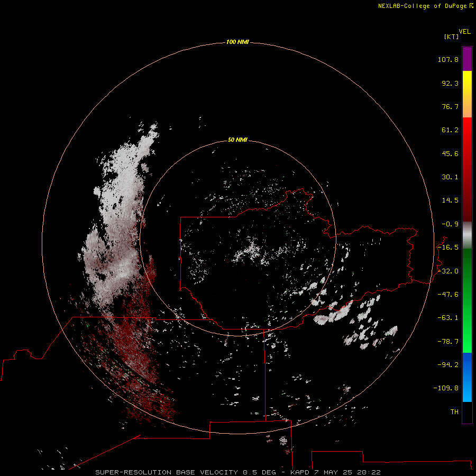The height and width of the screenshot is (476, 476).
Task: Select the 45.6 scale value
Action: tap(450, 153)
